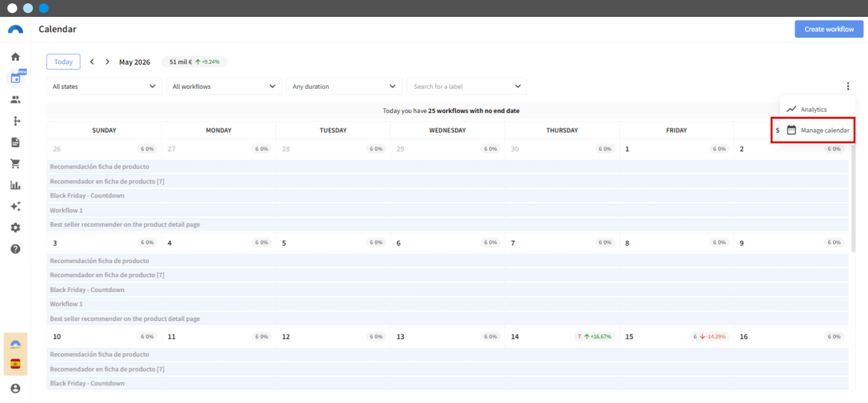Image resolution: width=868 pixels, height=403 pixels.
Task: Click the WEDNESDAY column header
Action: click(x=448, y=130)
